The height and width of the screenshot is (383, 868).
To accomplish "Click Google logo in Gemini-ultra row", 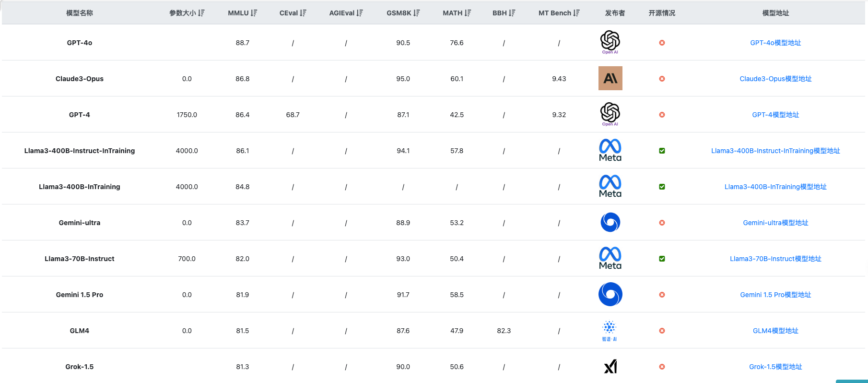I will (x=610, y=222).
